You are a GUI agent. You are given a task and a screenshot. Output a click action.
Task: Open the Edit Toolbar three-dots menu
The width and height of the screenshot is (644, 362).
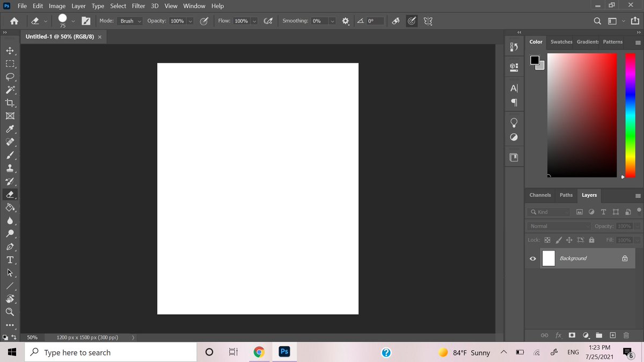[10, 325]
